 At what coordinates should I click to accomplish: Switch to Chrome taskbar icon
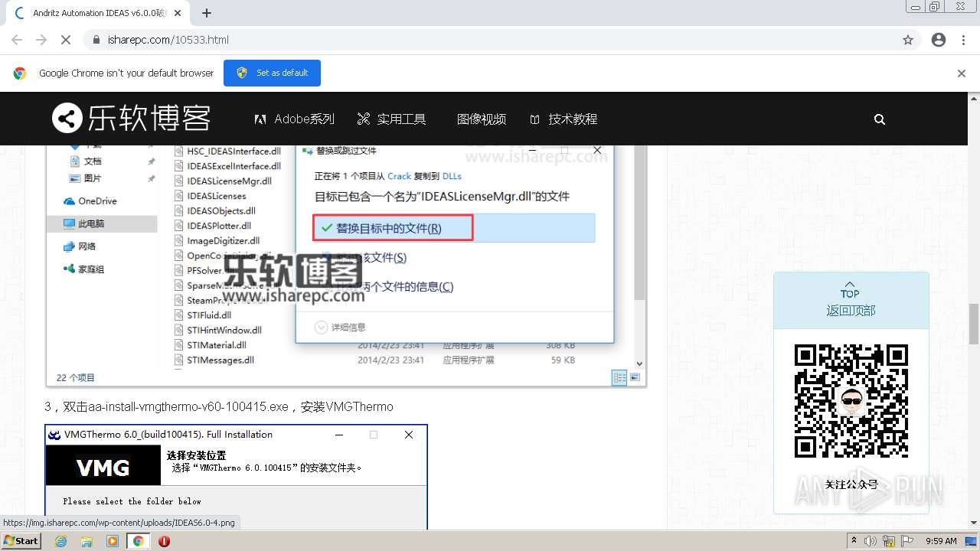point(138,541)
